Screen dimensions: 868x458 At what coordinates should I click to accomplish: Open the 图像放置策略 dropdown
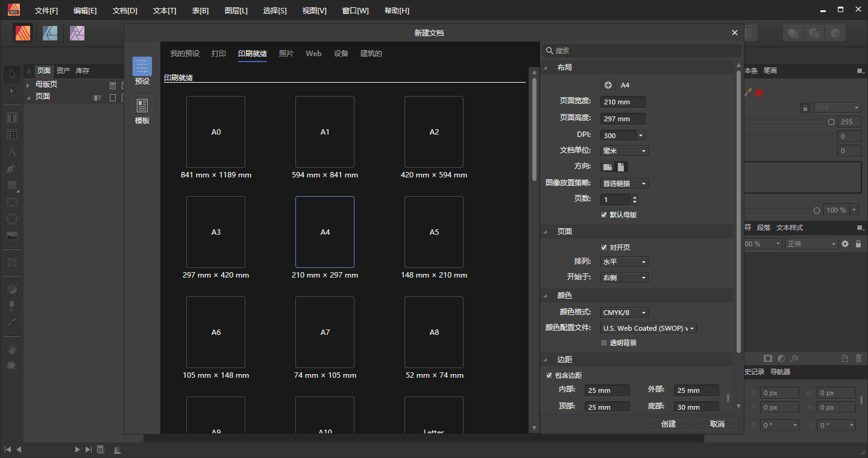(624, 183)
